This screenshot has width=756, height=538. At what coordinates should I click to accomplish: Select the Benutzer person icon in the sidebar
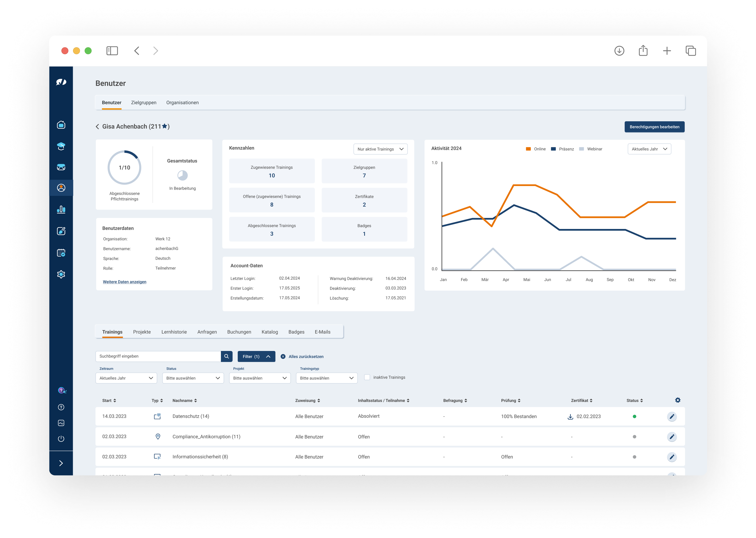pyautogui.click(x=61, y=188)
